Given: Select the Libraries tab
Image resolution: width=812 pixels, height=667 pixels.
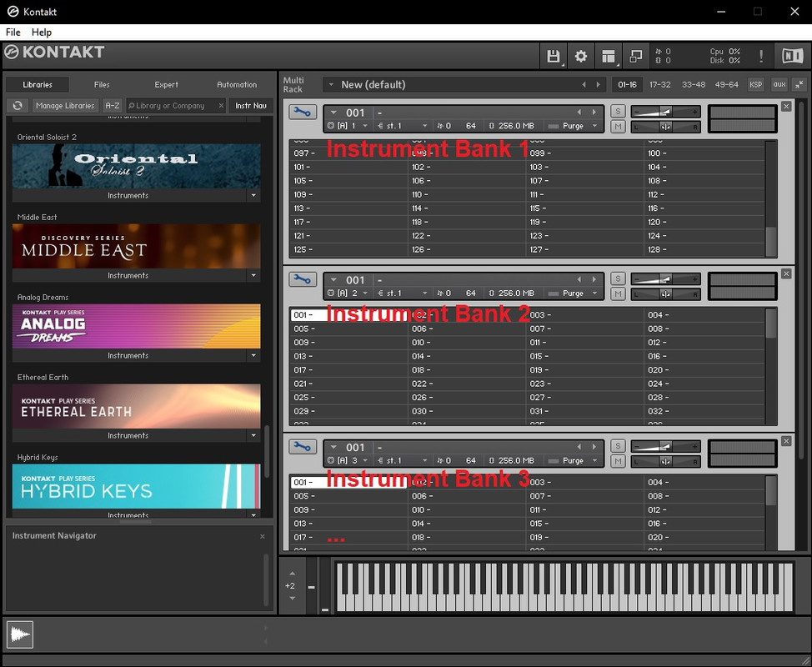Looking at the screenshot, I should [x=38, y=84].
